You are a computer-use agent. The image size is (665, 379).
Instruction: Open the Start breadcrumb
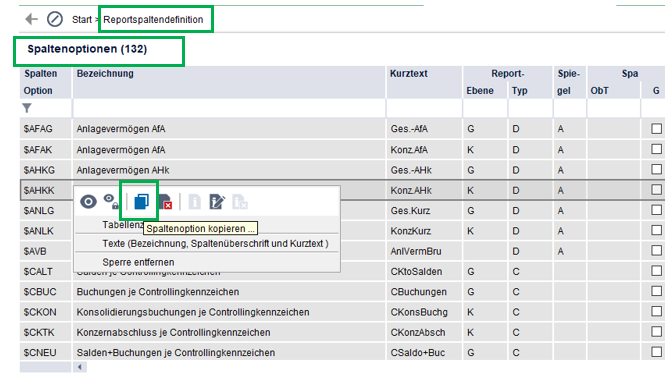pos(81,20)
